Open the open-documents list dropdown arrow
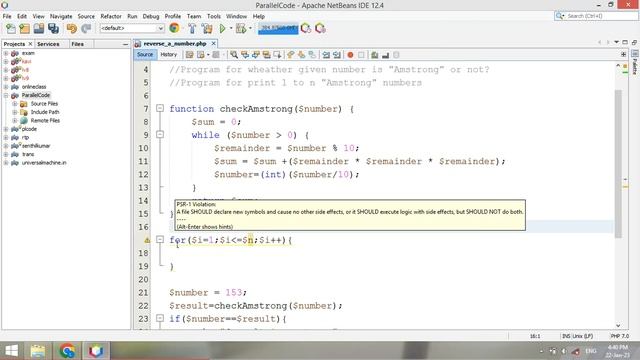 tap(616, 42)
